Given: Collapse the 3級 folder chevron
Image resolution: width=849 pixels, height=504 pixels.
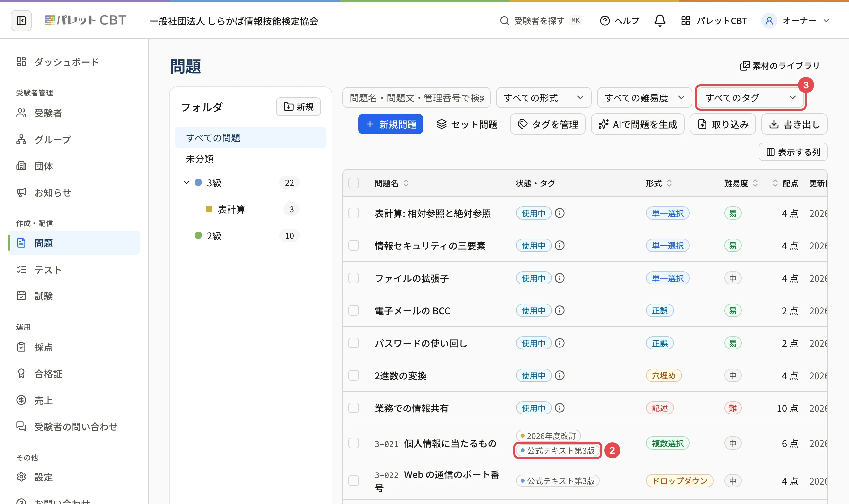Looking at the screenshot, I should tap(186, 182).
